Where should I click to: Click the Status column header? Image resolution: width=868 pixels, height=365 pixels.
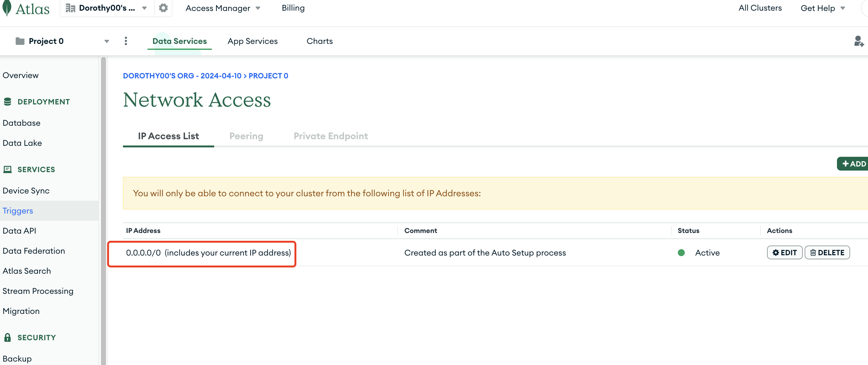coord(688,230)
